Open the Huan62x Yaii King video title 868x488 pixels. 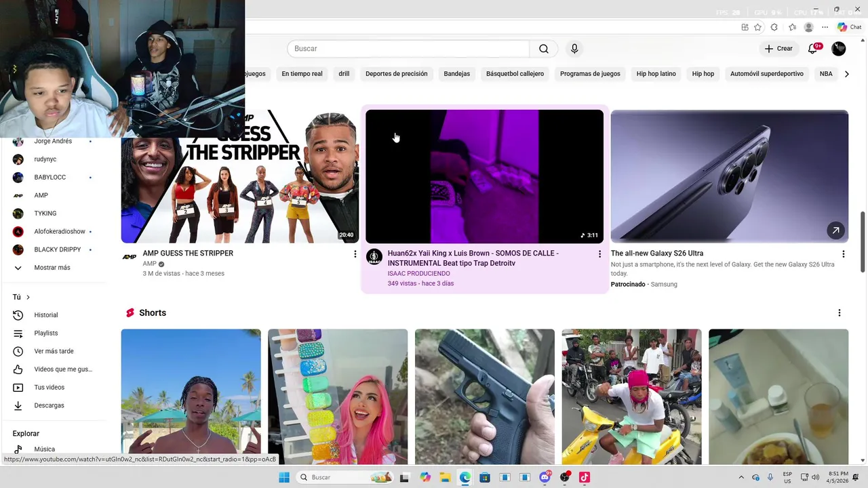point(473,258)
